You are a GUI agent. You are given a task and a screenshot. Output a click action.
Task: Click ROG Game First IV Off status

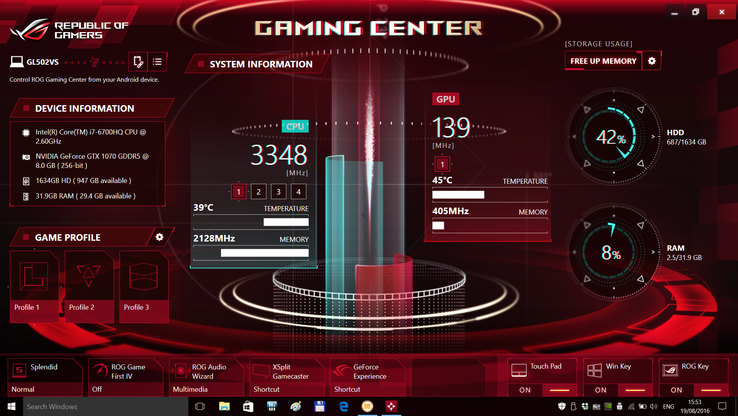pyautogui.click(x=97, y=389)
